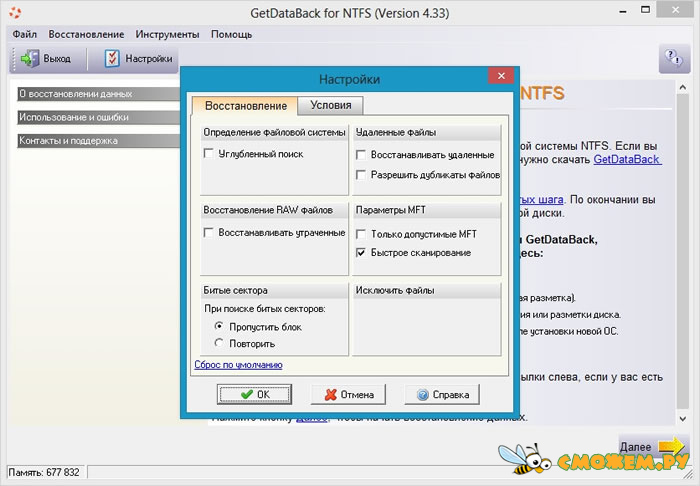Click Сброс по умолчанию link
Screen dimensions: 700x486
coord(238,365)
